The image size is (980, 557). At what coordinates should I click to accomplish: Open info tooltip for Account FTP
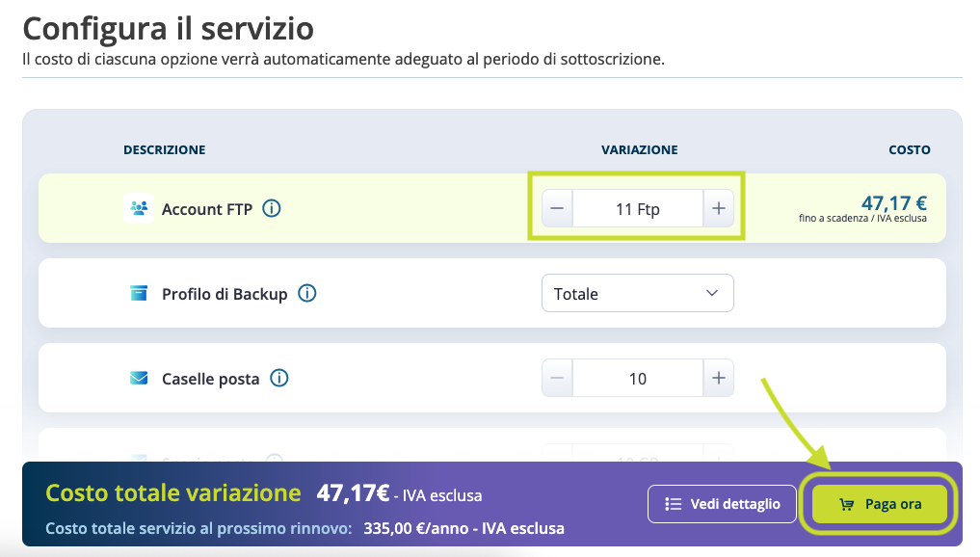272,208
